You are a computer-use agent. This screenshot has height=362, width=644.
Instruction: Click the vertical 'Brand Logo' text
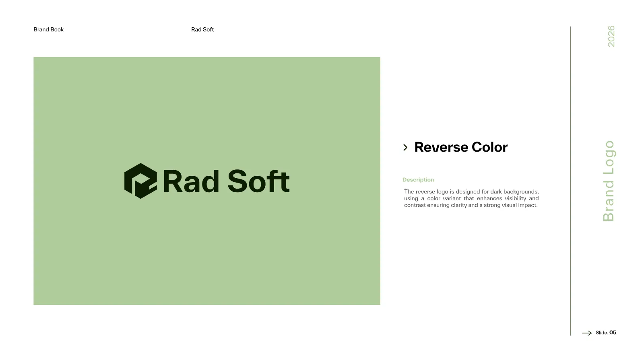[609, 181]
